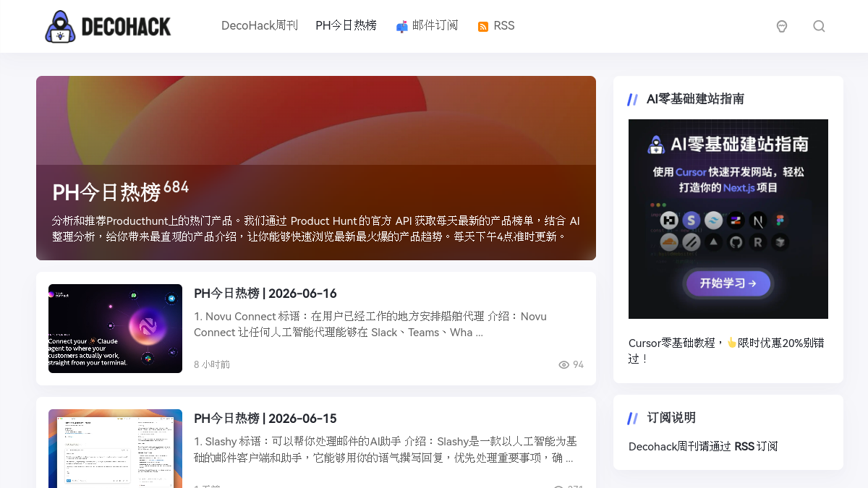Screen dimensions: 868x488
Task: Click the Novu Connect excerpt text
Action: tap(370, 325)
